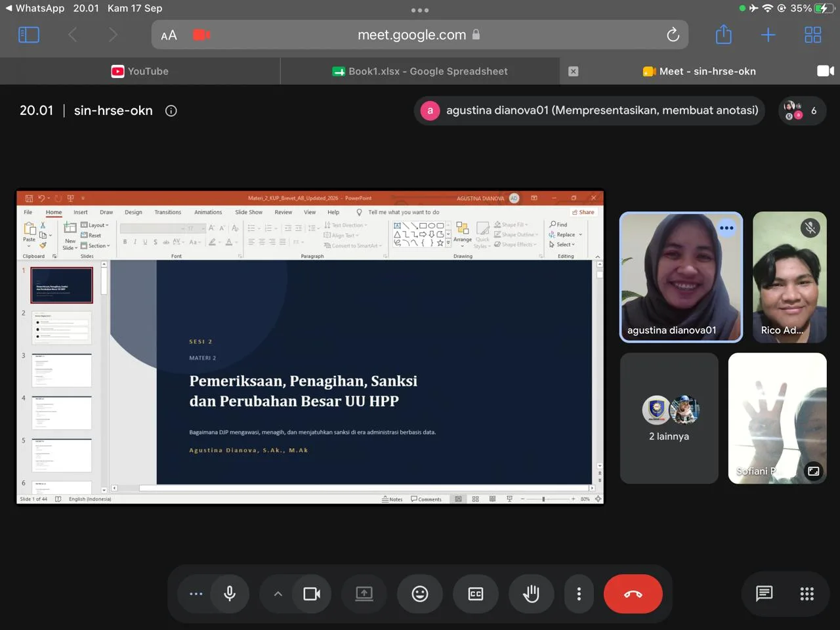The image size is (840, 630).
Task: Open options on agustina dianova01 tile
Action: pyautogui.click(x=726, y=228)
